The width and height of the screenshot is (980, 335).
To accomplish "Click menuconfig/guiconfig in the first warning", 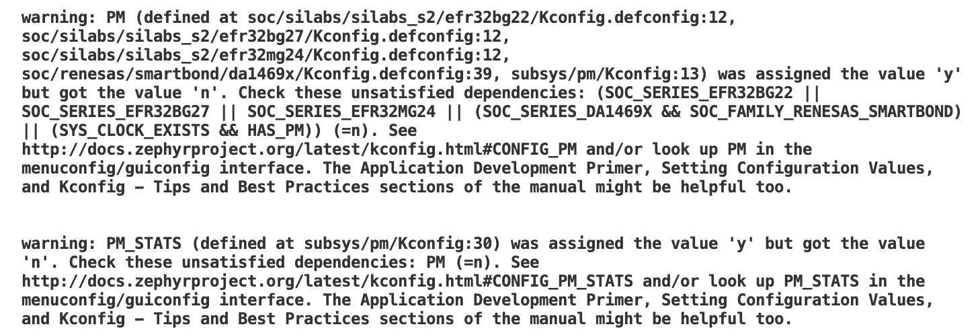I will 116,168.
